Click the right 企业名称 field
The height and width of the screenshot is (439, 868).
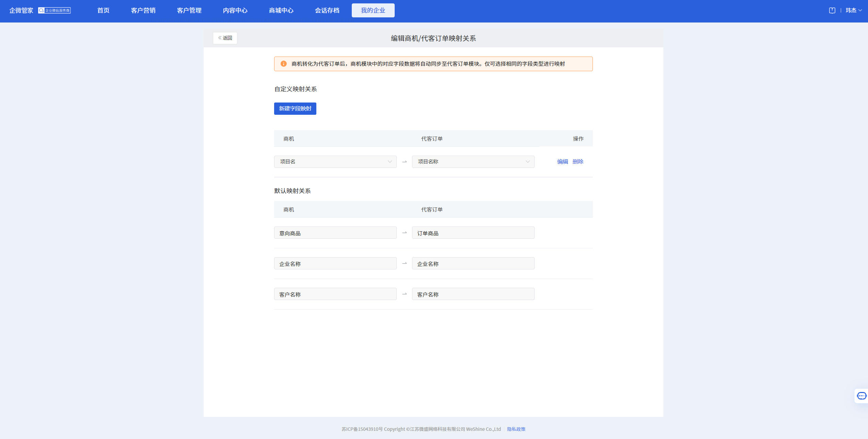point(473,264)
